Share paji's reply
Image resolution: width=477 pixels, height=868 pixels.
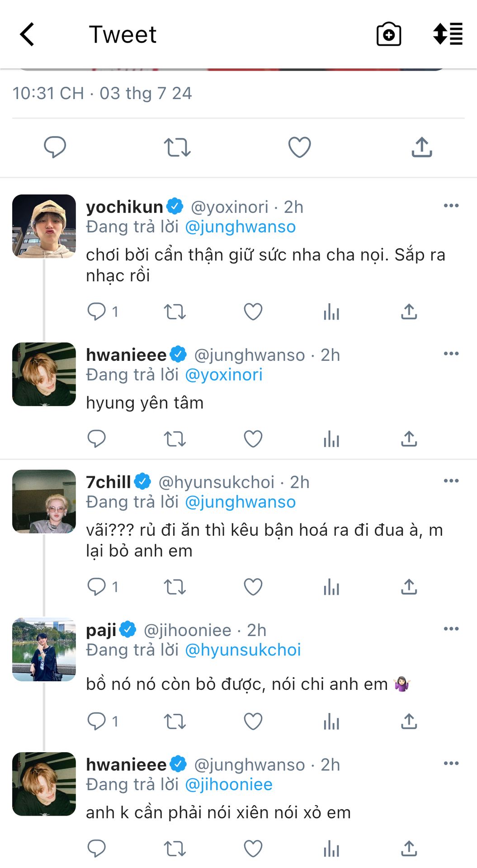(x=409, y=721)
